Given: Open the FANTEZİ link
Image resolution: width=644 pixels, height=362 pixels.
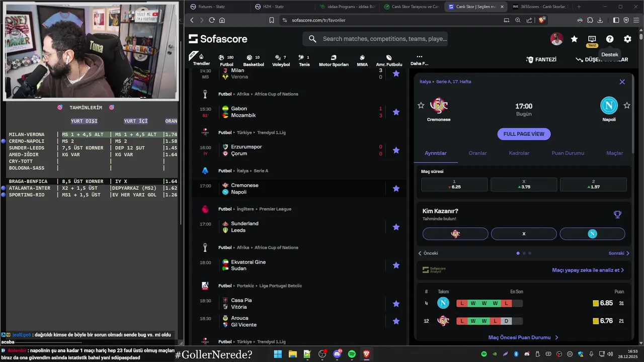Looking at the screenshot, I should click(541, 60).
